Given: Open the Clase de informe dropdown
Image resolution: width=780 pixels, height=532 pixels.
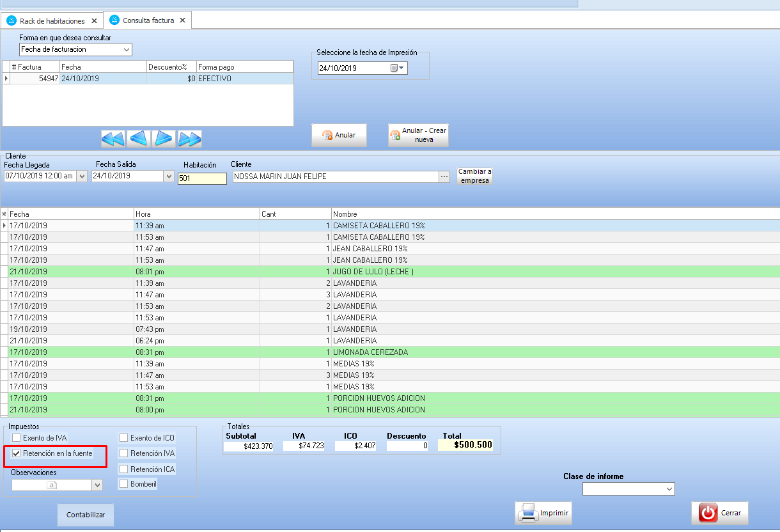Looking at the screenshot, I should point(669,489).
